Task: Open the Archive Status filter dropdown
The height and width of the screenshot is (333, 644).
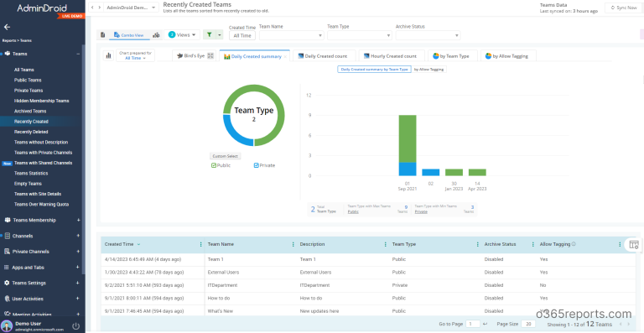Action: [428, 35]
